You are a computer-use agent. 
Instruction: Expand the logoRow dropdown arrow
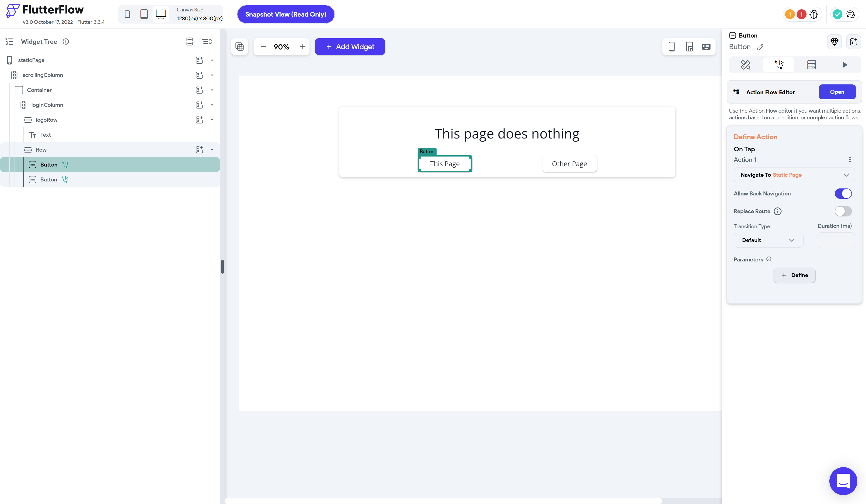212,120
